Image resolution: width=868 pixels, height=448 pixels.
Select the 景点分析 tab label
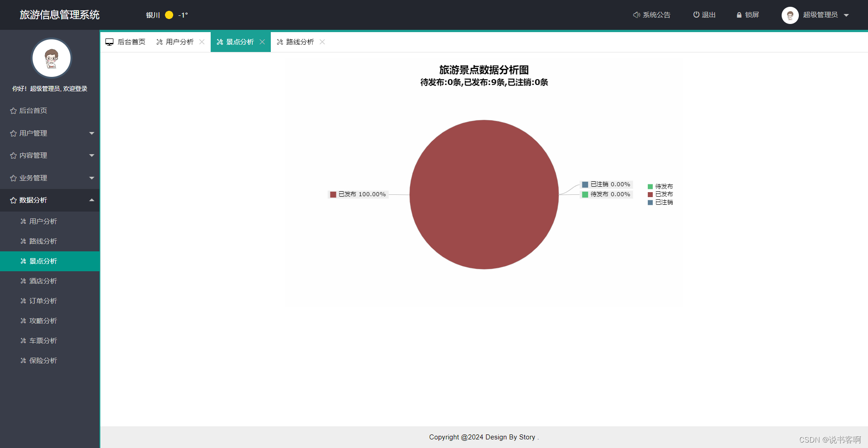point(240,42)
